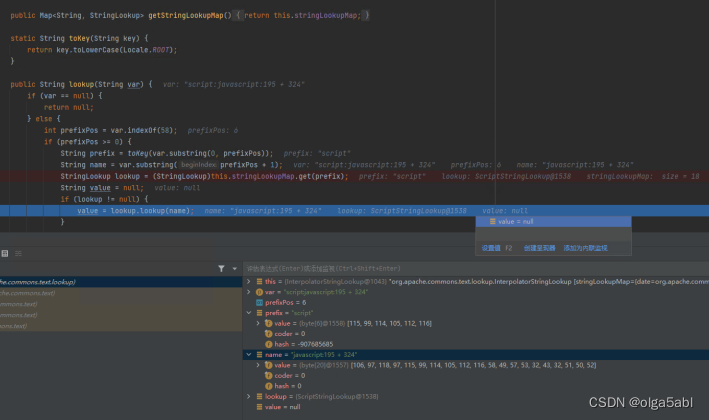This screenshot has height=420, width=709.
Task: Click the object icon beside 'lookup' variable
Action: click(260, 396)
